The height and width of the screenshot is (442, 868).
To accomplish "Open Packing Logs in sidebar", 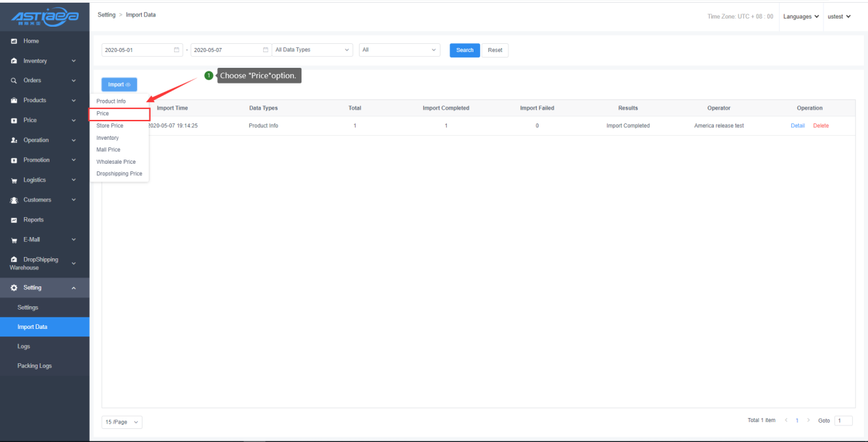I will (x=34, y=366).
